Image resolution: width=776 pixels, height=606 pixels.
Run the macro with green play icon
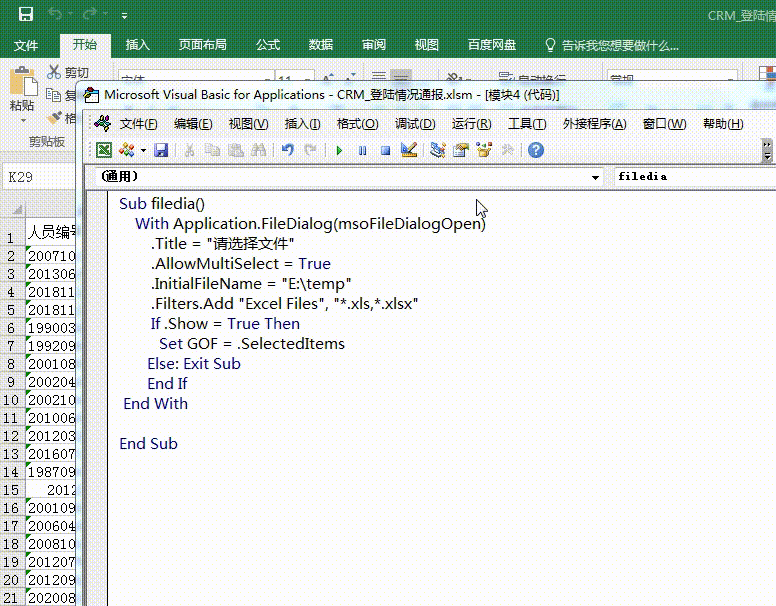[339, 151]
